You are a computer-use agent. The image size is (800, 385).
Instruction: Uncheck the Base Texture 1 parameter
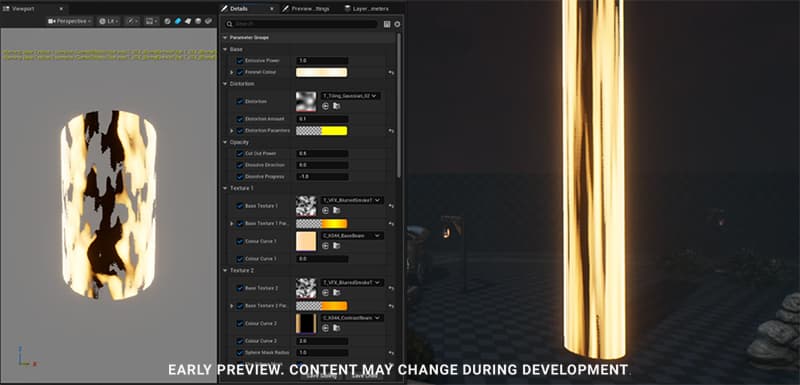point(240,206)
